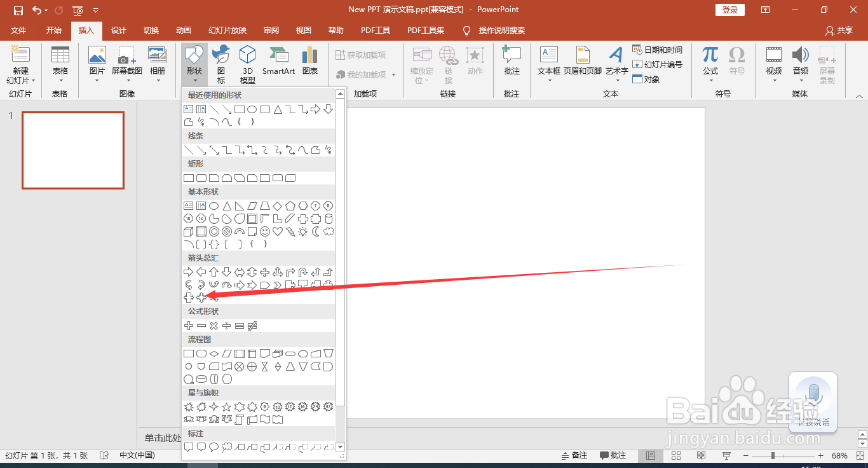Click the 登录 sign-in button
868x468 pixels.
(730, 10)
